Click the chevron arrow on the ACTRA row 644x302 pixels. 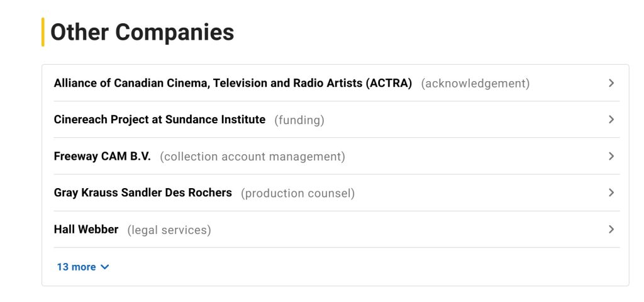(x=611, y=83)
